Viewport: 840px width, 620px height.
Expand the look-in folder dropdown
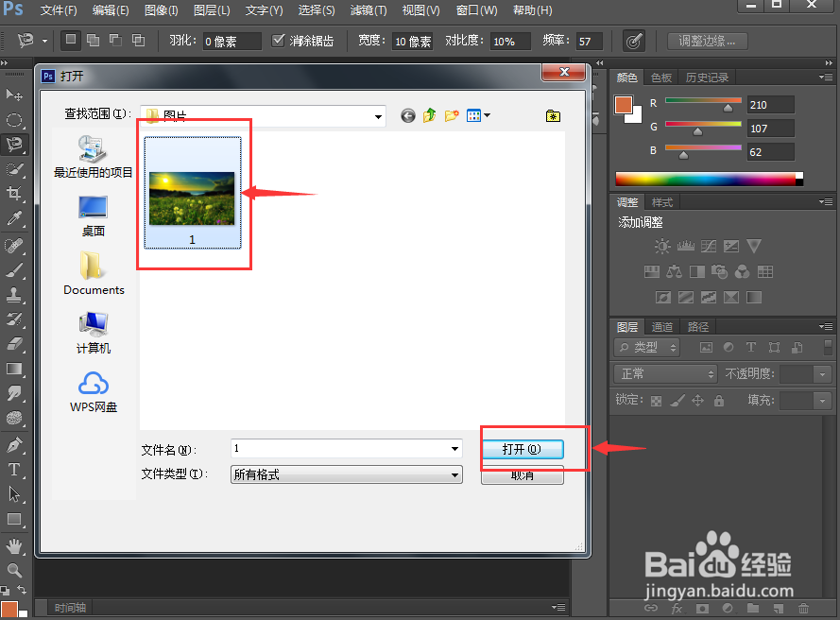pyautogui.click(x=378, y=116)
